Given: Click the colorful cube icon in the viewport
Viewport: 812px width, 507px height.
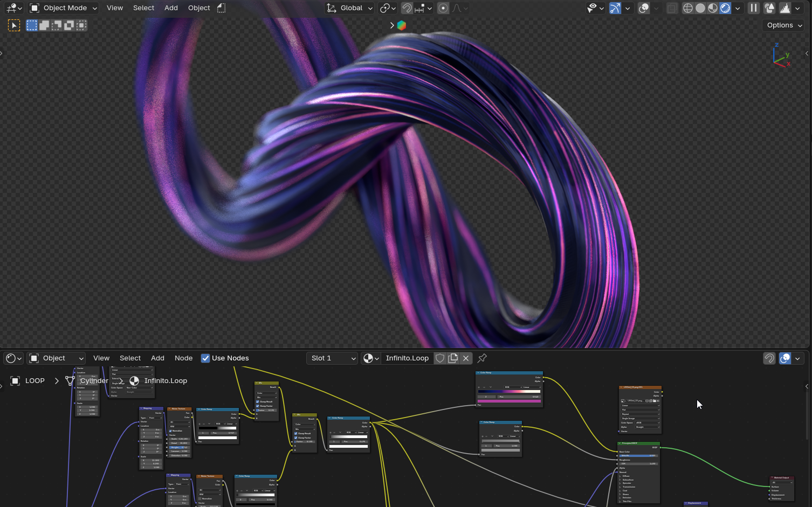Looking at the screenshot, I should coord(402,25).
